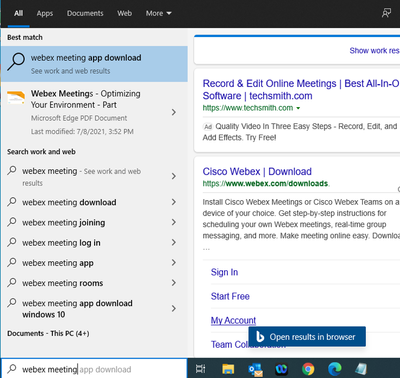
Task: Click the Webex Meetings PDF document icon
Action: pos(16,98)
